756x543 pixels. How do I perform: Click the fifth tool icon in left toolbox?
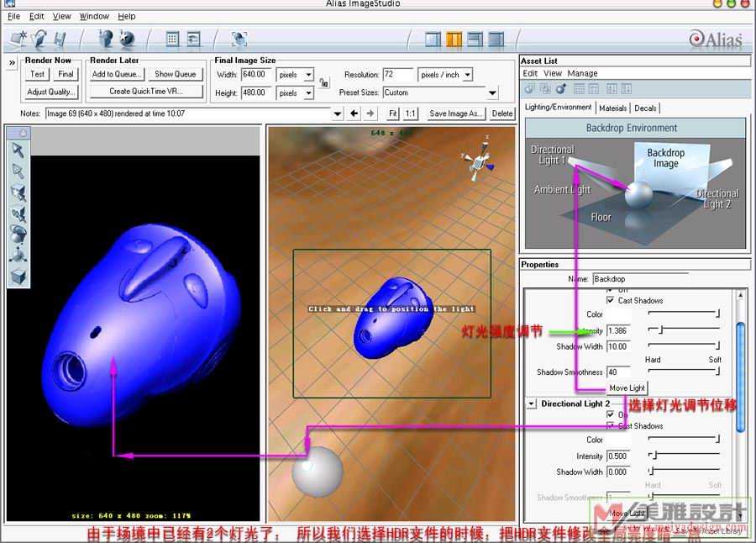[18, 235]
